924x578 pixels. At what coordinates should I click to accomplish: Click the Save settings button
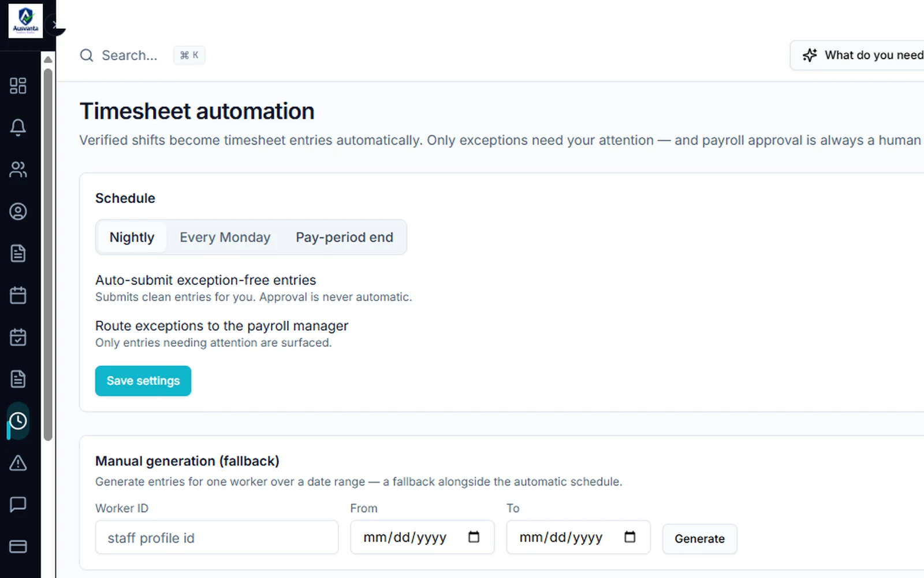coord(143,381)
